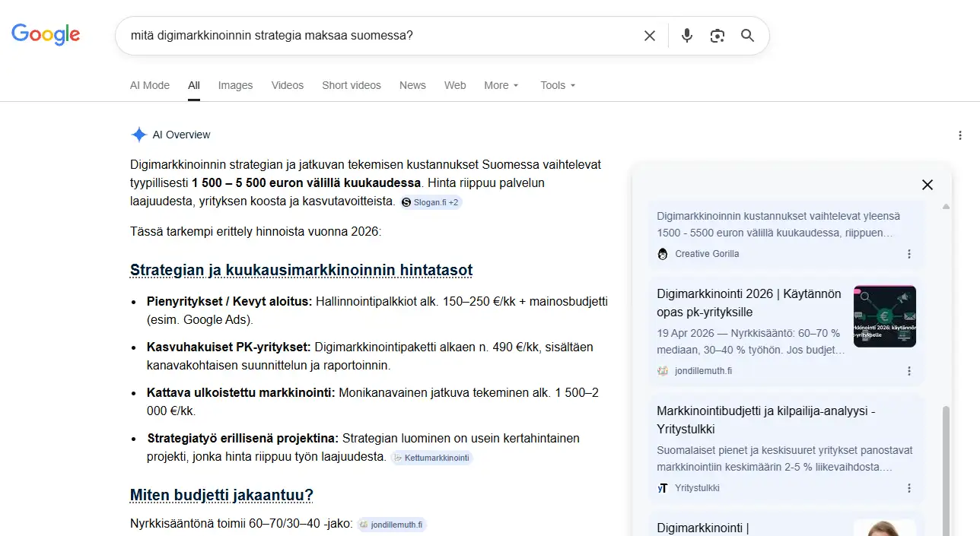Screen dimensions: 980x536
Task: Click the Kettumarkkinointi source chip
Action: pyautogui.click(x=432, y=458)
